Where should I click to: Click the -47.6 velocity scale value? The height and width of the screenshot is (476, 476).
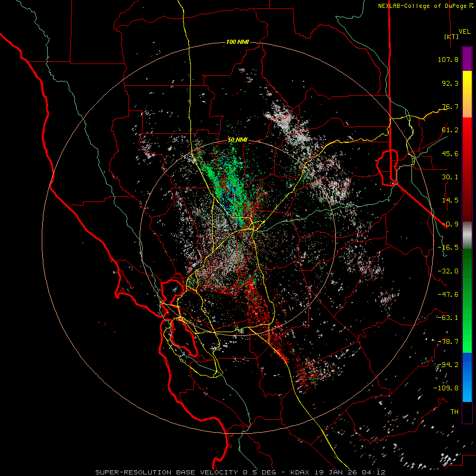click(448, 295)
